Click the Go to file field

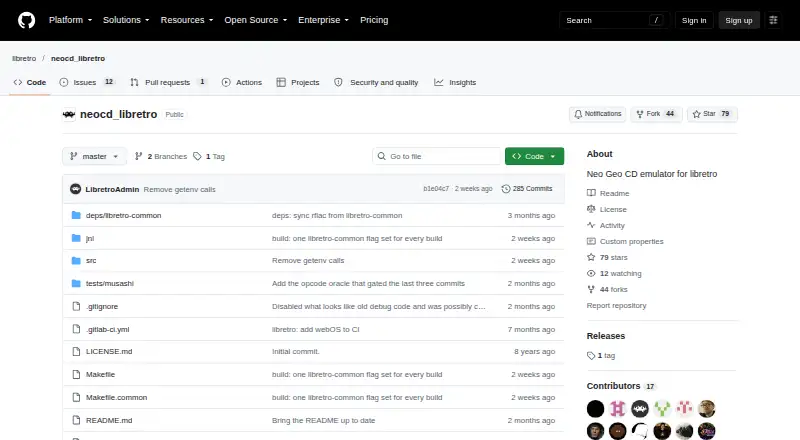[x=437, y=156]
